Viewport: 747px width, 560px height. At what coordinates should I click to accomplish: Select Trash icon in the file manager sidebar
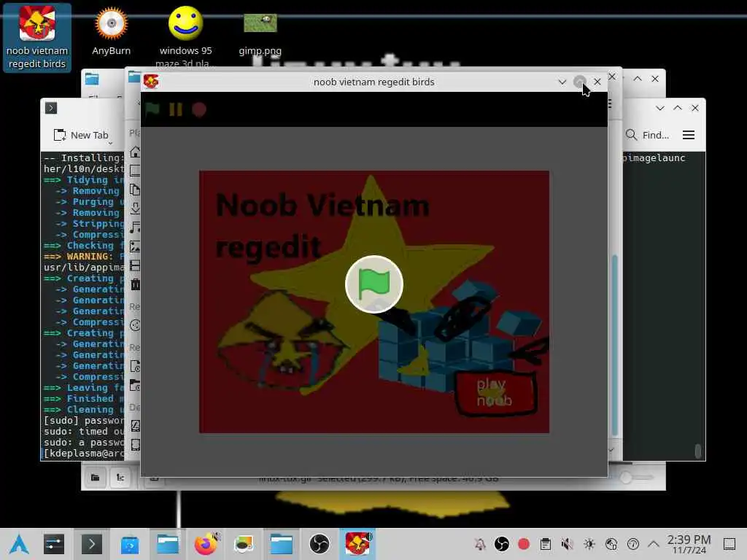[x=135, y=284]
